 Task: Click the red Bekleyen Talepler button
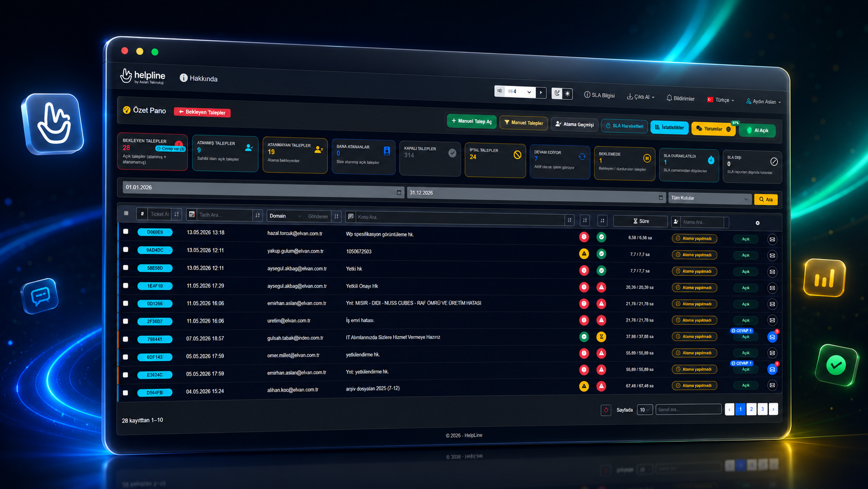click(x=202, y=112)
